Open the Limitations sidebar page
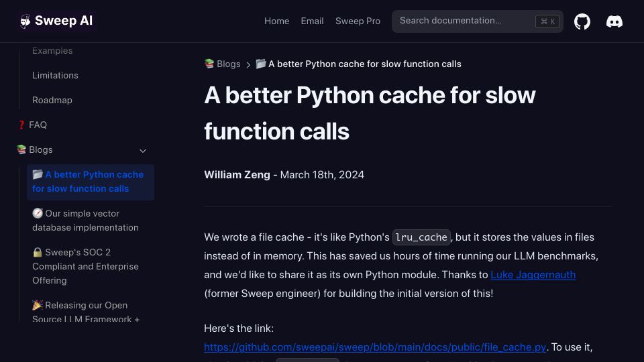Viewport: 644px width, 362px height. point(55,75)
